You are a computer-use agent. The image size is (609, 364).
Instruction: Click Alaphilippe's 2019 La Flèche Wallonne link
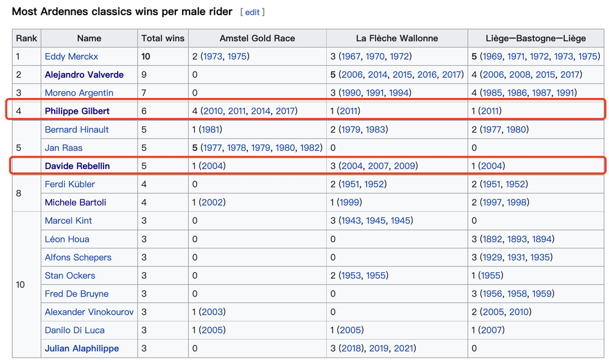[x=379, y=348]
